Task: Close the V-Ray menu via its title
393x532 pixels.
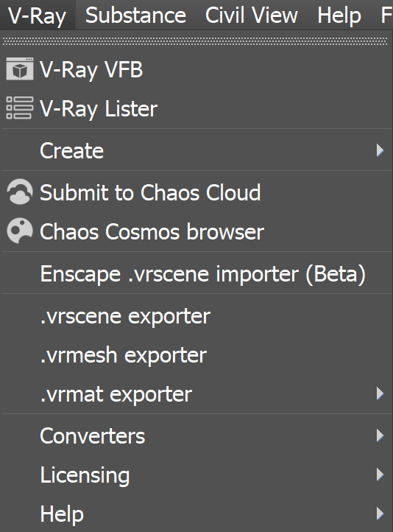Action: point(38,15)
